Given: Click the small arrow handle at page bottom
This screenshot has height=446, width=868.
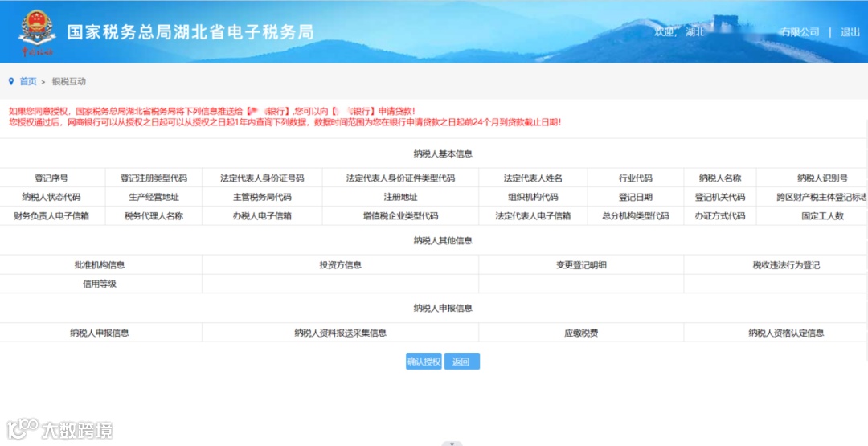Looking at the screenshot, I should pos(452,444).
